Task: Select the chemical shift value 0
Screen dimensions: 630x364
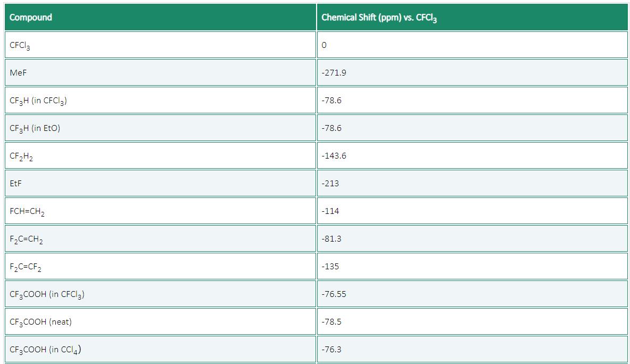Action: [472, 45]
